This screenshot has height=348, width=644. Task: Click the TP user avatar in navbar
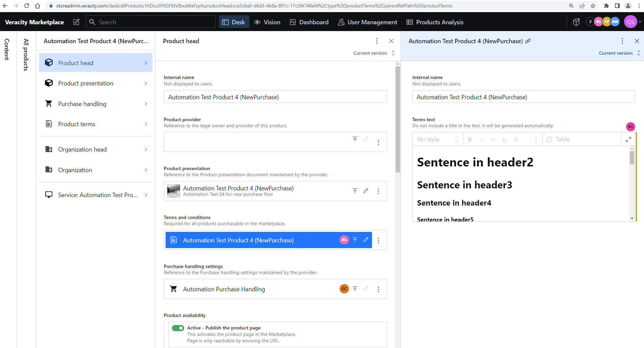607,22
